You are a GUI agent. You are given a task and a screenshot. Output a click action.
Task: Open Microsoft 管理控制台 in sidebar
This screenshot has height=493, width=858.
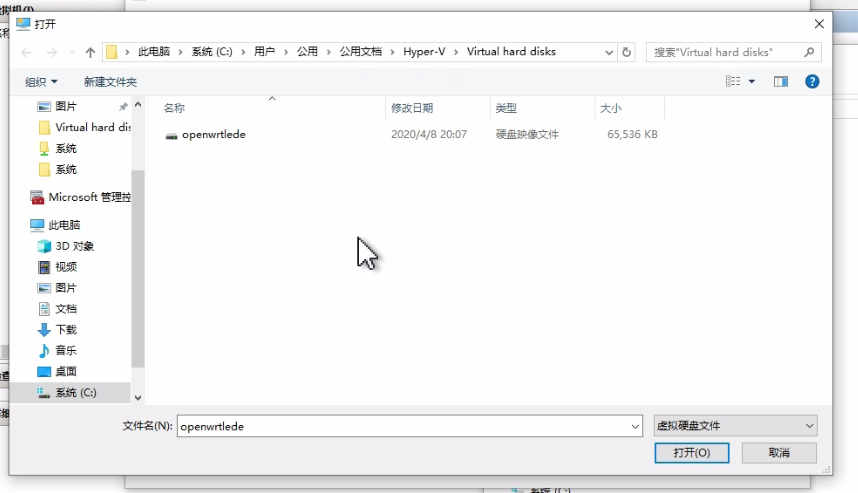[x=81, y=197]
